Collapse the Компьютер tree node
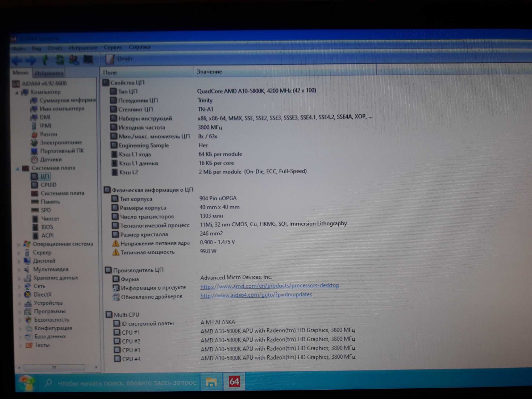This screenshot has height=399, width=532. click(x=17, y=93)
